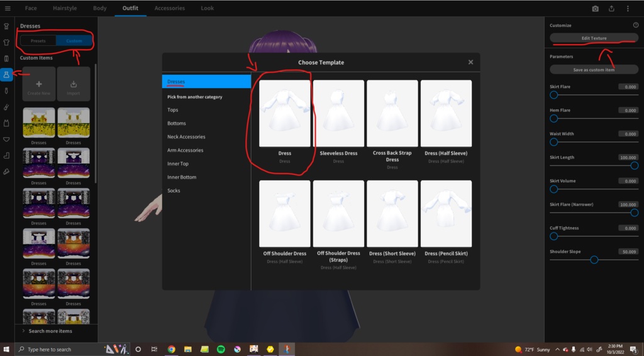Close the Choose Template dialog
The height and width of the screenshot is (356, 644).
[x=470, y=62]
